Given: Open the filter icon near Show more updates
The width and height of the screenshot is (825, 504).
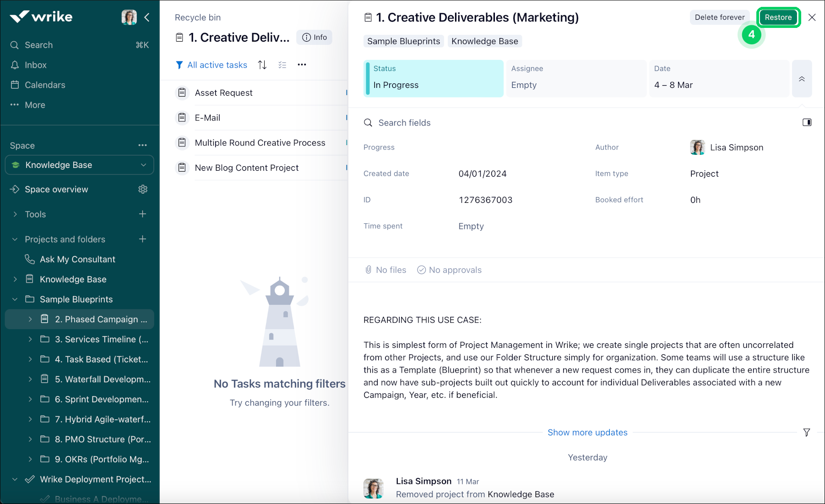Looking at the screenshot, I should pyautogui.click(x=806, y=432).
